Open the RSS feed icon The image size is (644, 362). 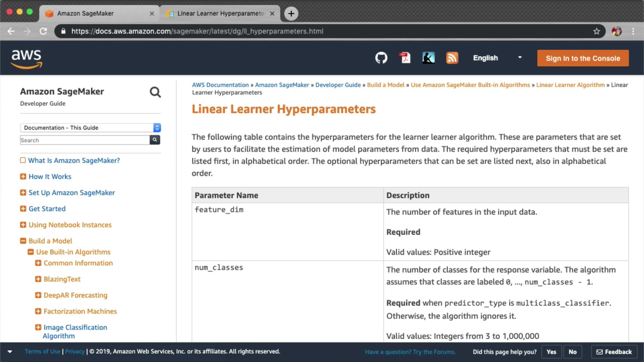point(452,58)
